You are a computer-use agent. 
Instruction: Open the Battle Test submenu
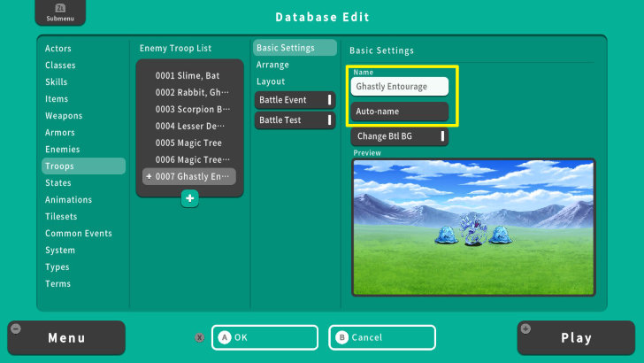[x=295, y=120]
